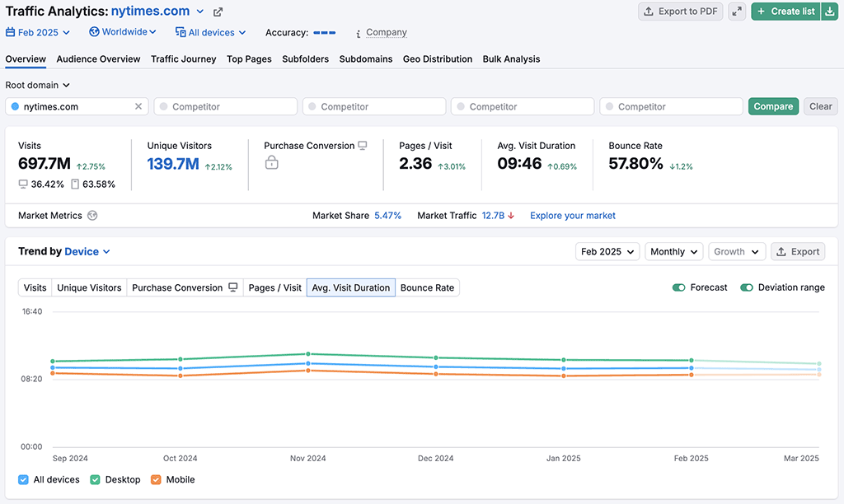844x504 pixels.
Task: Select the Visits chart metric tab
Action: pyautogui.click(x=35, y=287)
